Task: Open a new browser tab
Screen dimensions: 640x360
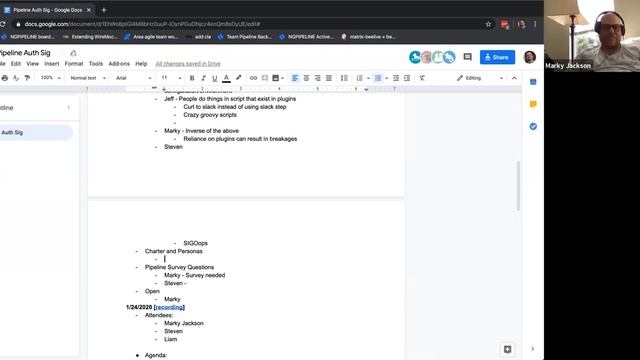Action: coord(104,10)
